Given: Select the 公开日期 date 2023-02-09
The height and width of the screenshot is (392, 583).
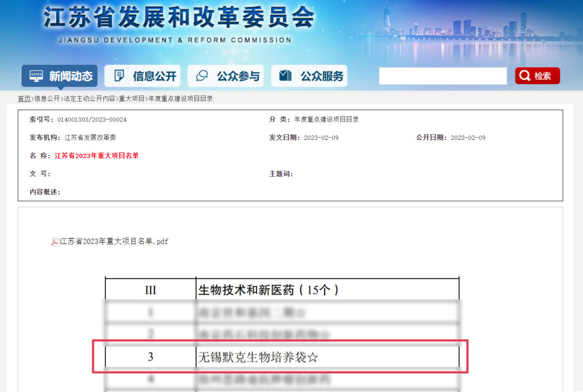Looking at the screenshot, I should point(468,138).
